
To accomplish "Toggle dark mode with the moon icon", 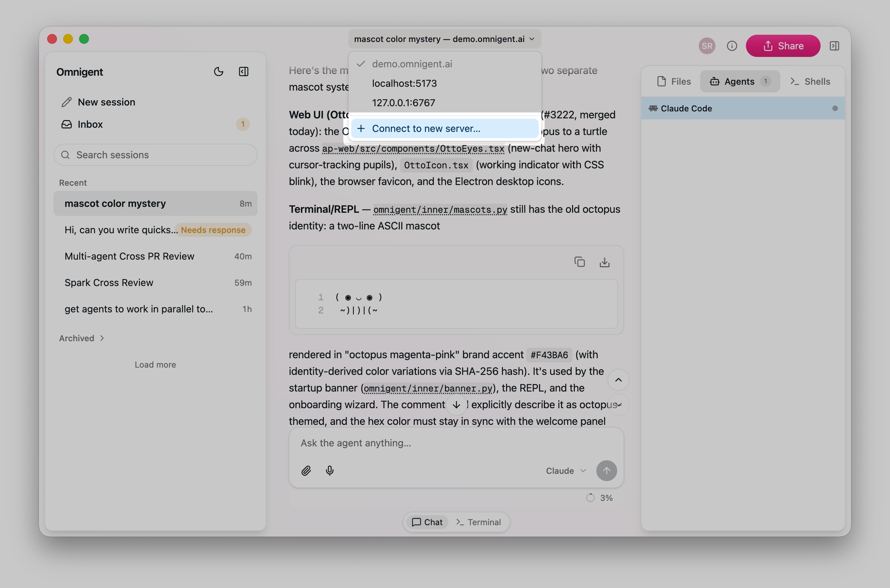I will click(x=219, y=72).
